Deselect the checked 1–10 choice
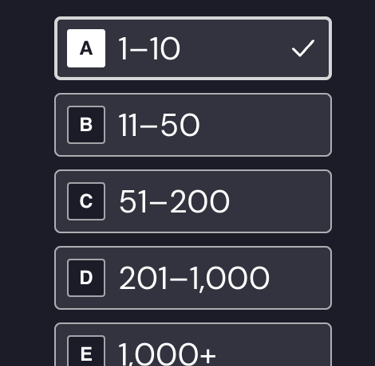This screenshot has height=366, width=375. pos(193,48)
